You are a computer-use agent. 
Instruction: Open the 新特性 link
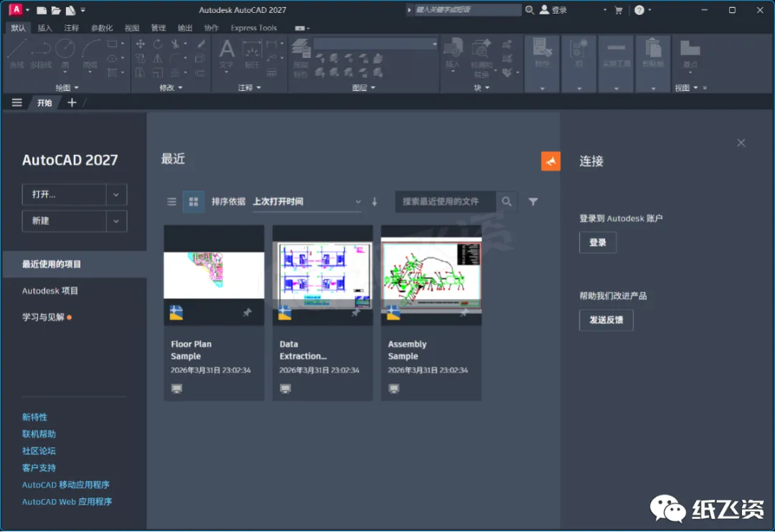coord(34,417)
